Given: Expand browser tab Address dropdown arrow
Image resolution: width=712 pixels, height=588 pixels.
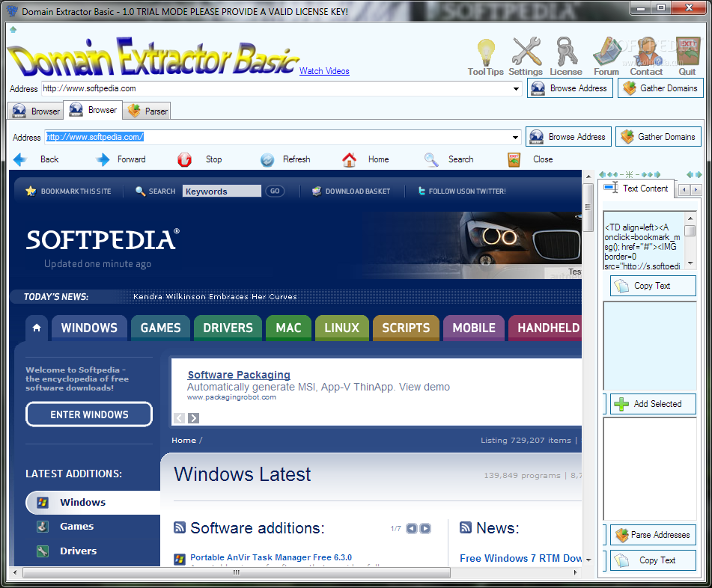Looking at the screenshot, I should pos(515,137).
